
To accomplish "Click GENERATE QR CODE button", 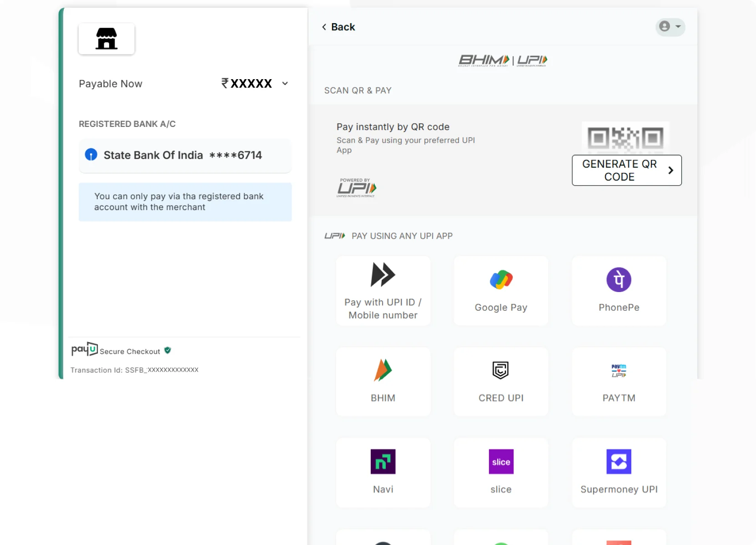I will click(627, 170).
